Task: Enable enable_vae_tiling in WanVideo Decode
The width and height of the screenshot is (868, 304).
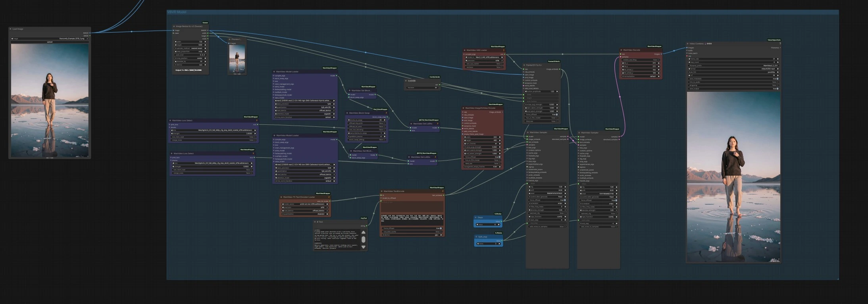Action: coord(641,60)
